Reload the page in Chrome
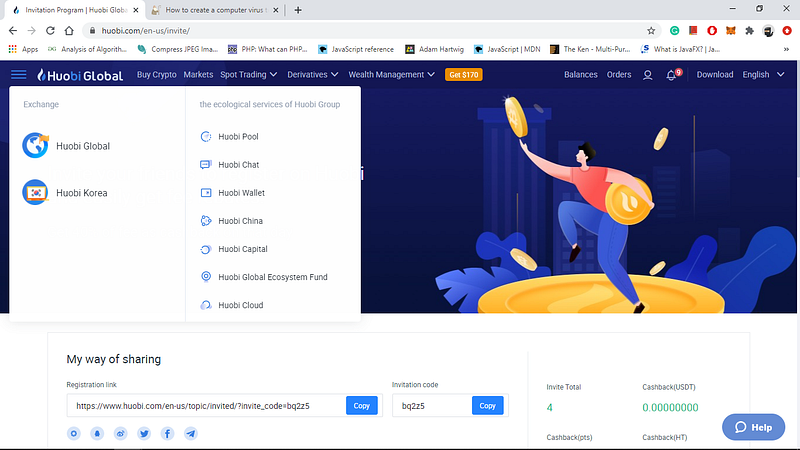 click(x=50, y=31)
